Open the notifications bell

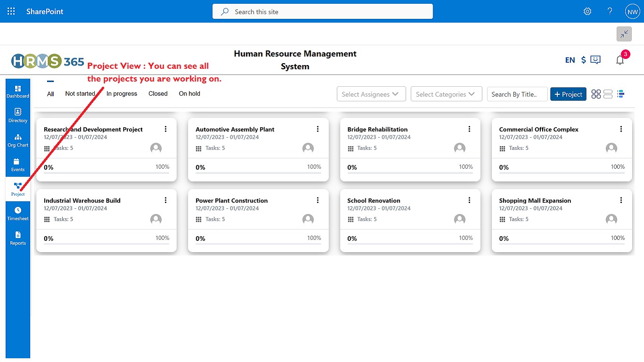coord(620,60)
